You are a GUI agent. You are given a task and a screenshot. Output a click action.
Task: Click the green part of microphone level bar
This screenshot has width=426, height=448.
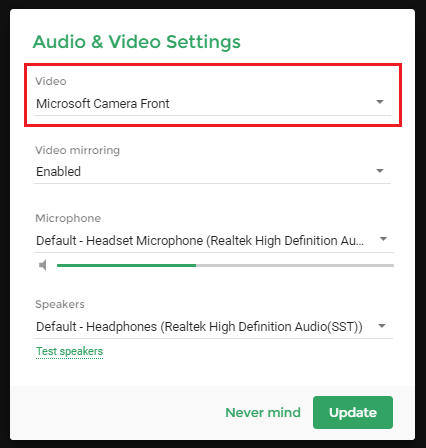coord(126,265)
